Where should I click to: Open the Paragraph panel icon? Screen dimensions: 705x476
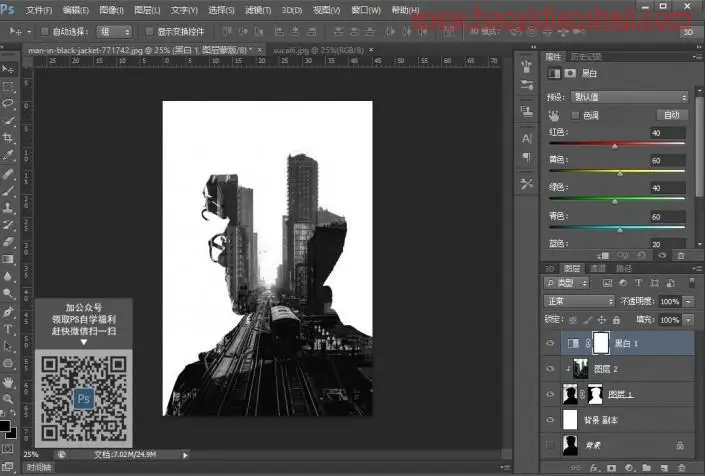click(x=527, y=157)
